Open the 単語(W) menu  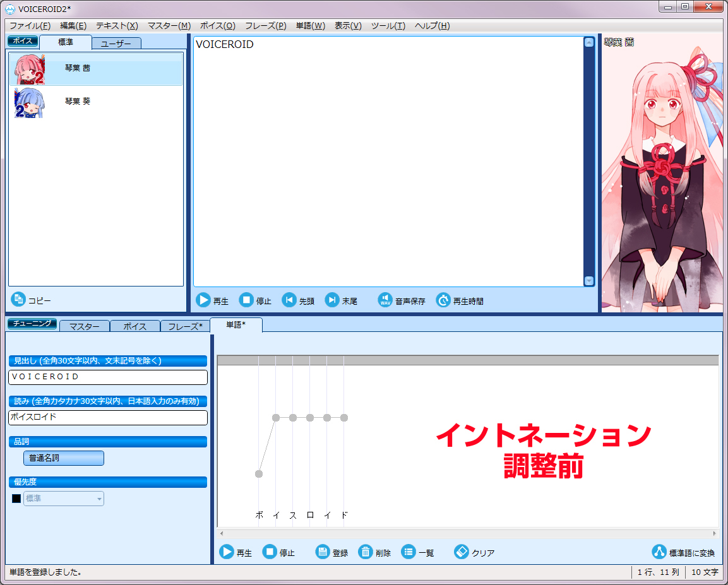(x=311, y=25)
